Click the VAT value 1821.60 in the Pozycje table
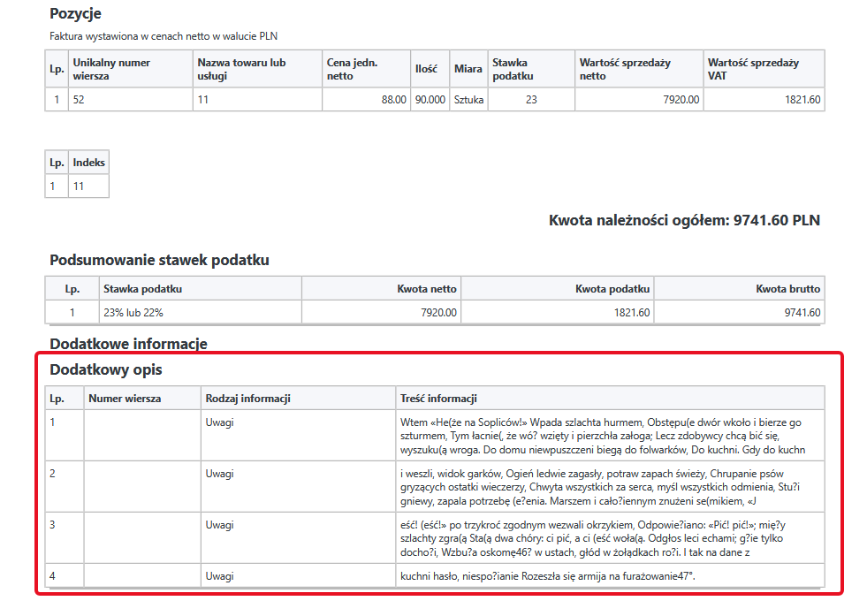 764,100
